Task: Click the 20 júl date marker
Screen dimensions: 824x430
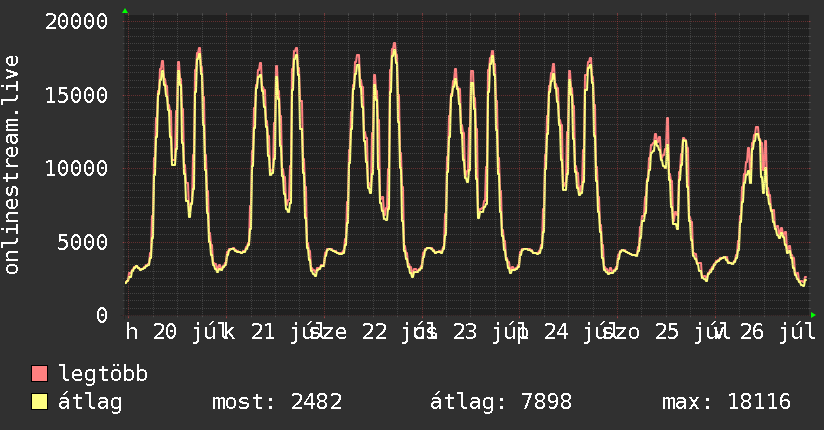Action: [189, 332]
